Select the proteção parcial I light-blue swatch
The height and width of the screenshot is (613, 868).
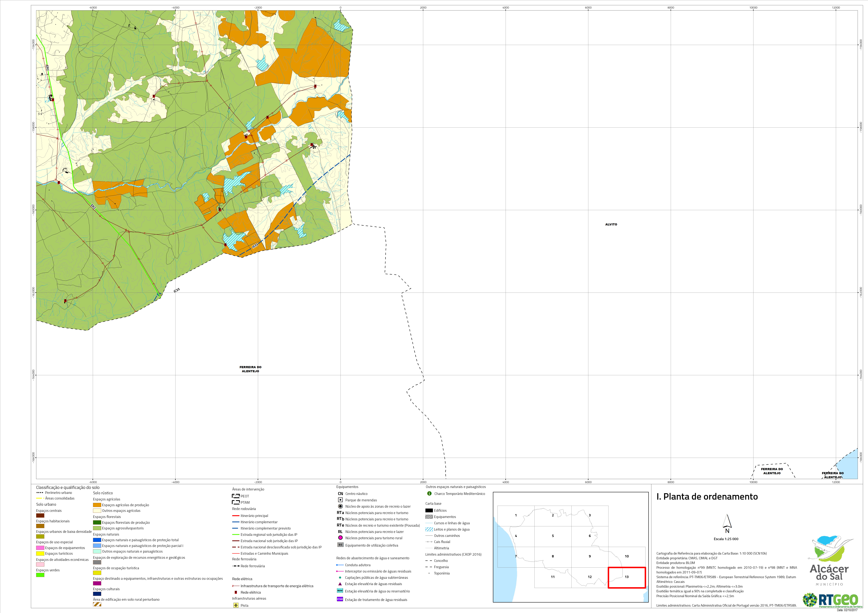[97, 546]
